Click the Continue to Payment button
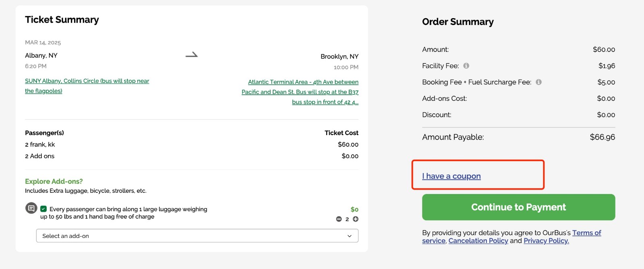This screenshot has height=269, width=644. coord(518,207)
